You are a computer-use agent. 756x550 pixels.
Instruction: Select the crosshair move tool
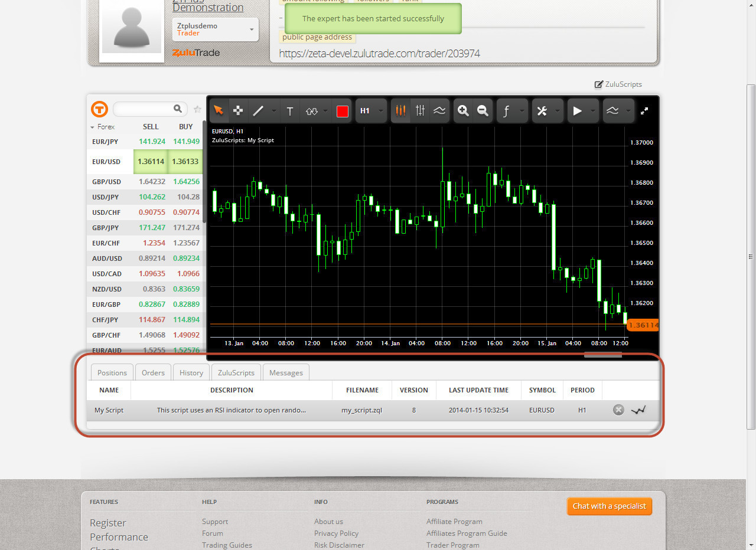[238, 111]
